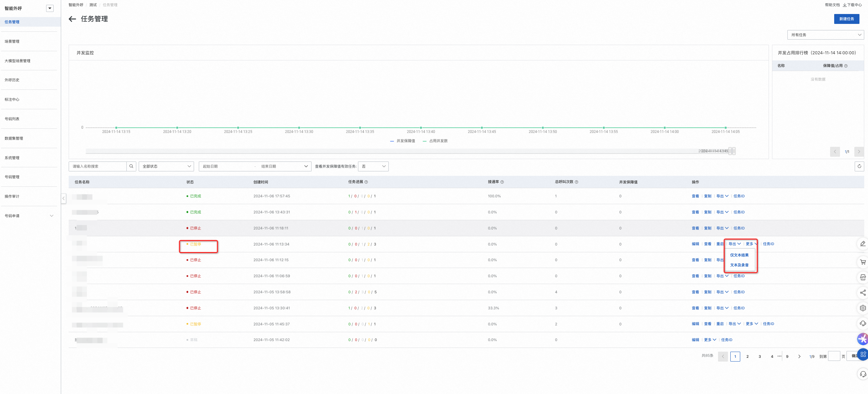Toggle the 占用并发数 legend item
Image resolution: width=868 pixels, height=394 pixels.
pos(435,141)
